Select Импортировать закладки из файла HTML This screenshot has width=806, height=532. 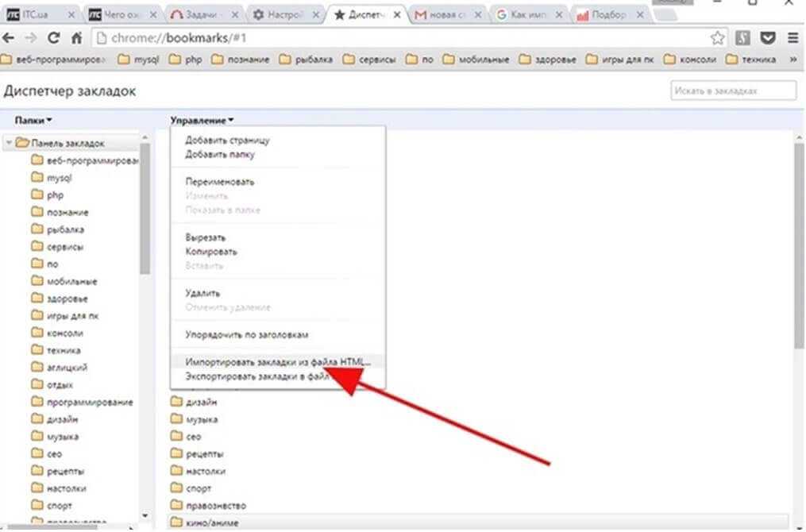tap(278, 362)
